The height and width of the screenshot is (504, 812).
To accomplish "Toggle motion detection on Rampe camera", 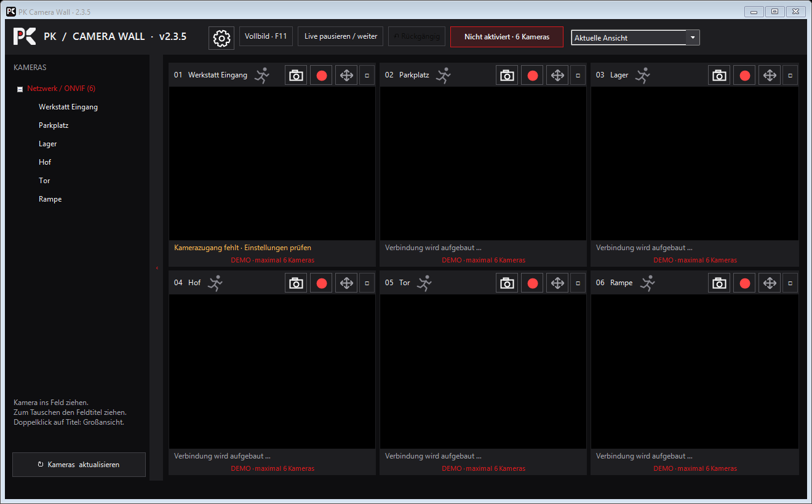I will (x=648, y=283).
